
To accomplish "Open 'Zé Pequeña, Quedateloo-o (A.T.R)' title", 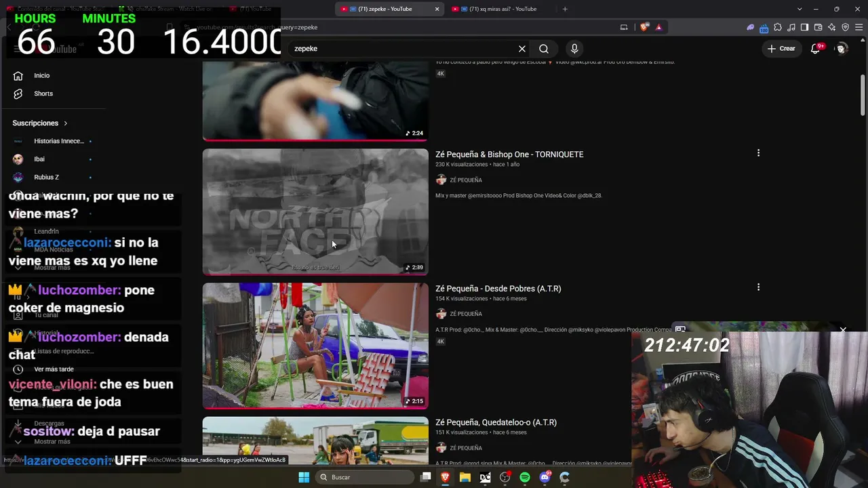I will click(x=496, y=422).
